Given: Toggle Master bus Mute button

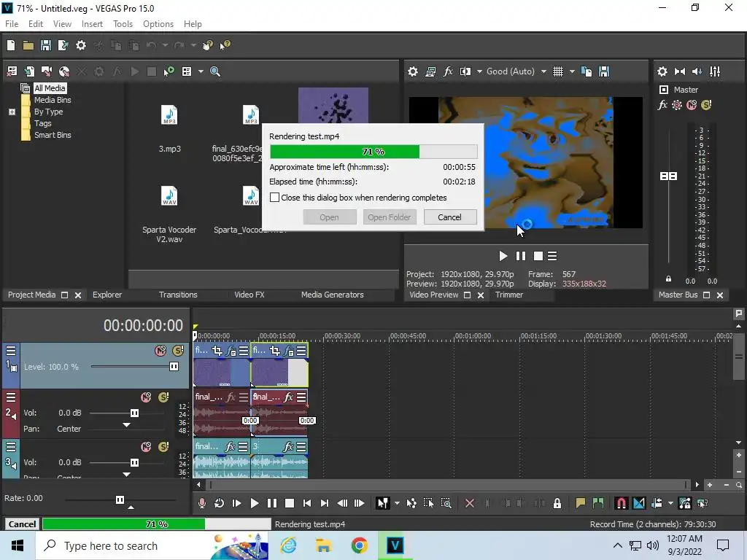Looking at the screenshot, I should tap(692, 105).
